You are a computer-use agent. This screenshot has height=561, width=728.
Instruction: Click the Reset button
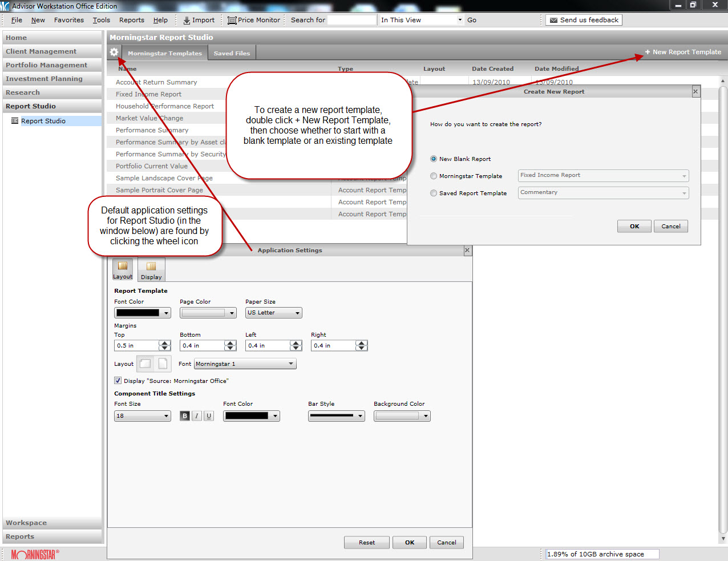pos(367,542)
